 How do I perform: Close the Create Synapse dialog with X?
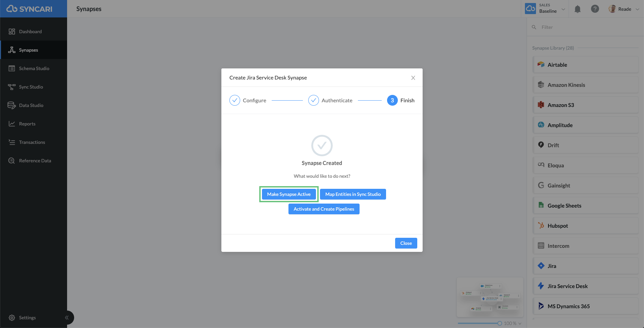413,78
